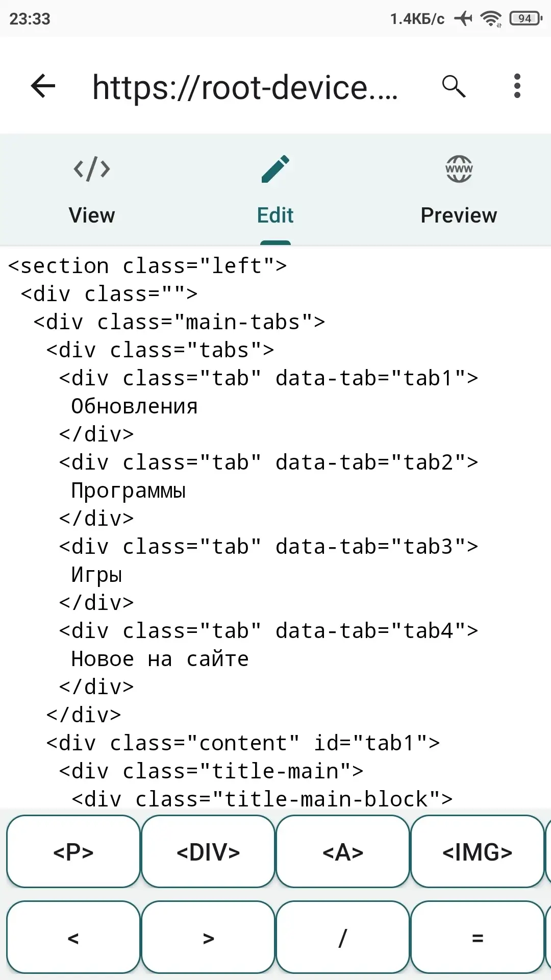Insert the slash symbol key

(x=343, y=937)
